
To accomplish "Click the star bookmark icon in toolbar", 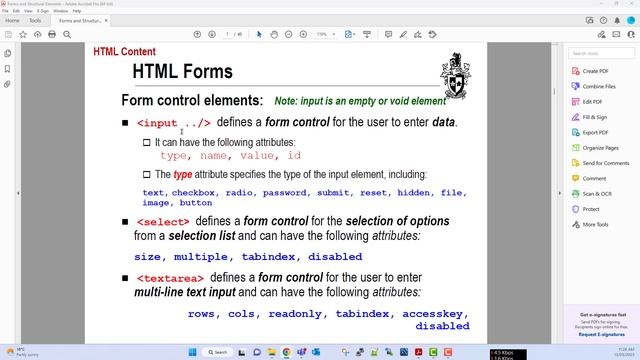I will pos(23,35).
